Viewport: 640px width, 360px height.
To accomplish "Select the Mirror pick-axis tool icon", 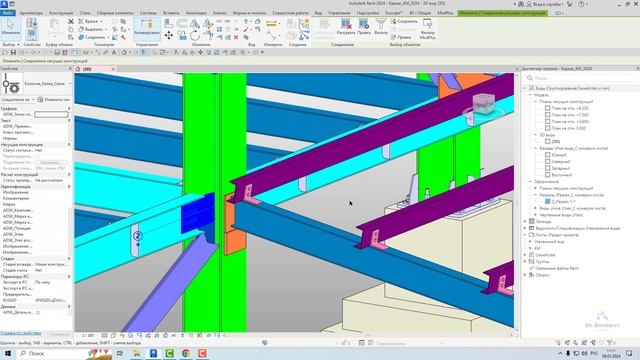I will pyautogui.click(x=195, y=24).
